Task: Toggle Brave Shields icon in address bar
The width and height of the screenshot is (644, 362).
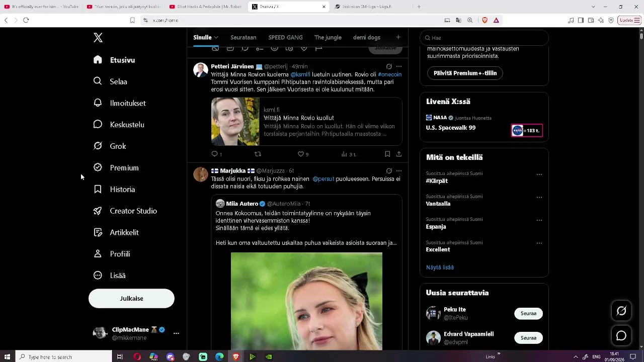Action: (485, 20)
